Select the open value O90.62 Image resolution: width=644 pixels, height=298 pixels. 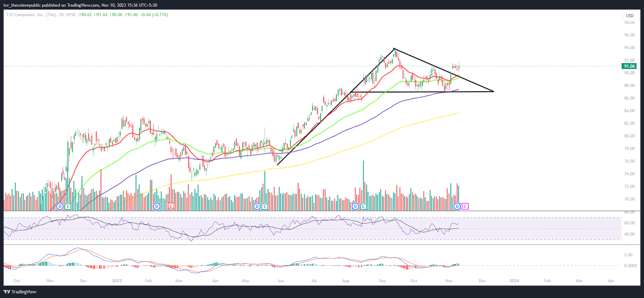[85, 14]
